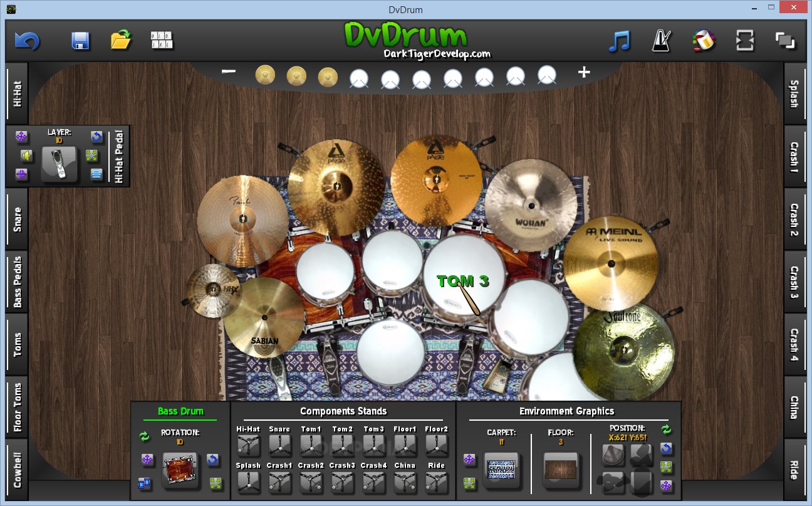The height and width of the screenshot is (506, 812).
Task: Click the Hi-Hat Pedal blue rotate icon
Action: pos(96,137)
